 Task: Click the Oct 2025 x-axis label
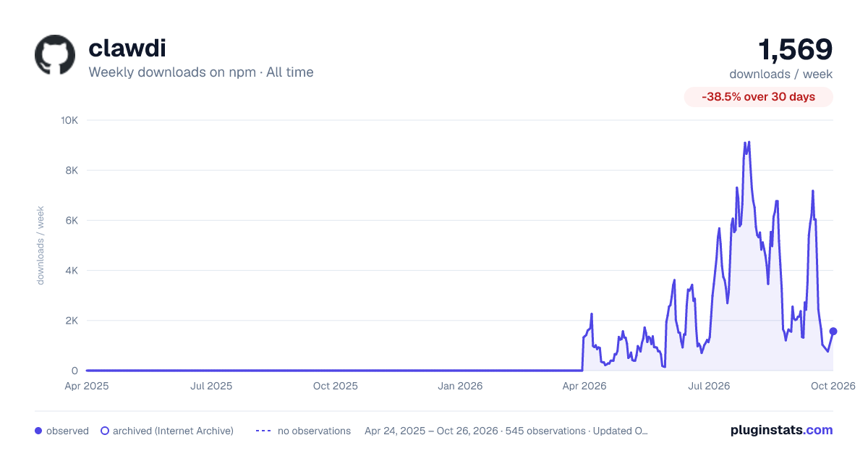(x=336, y=386)
